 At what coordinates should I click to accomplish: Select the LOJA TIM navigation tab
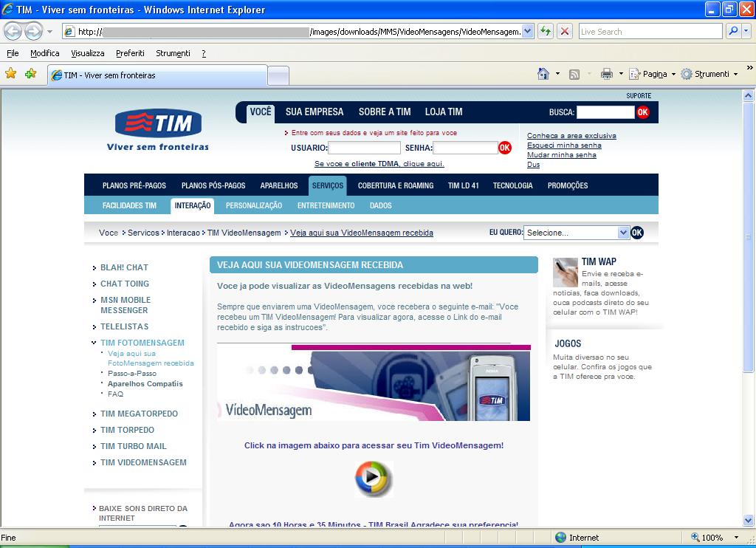pos(444,112)
